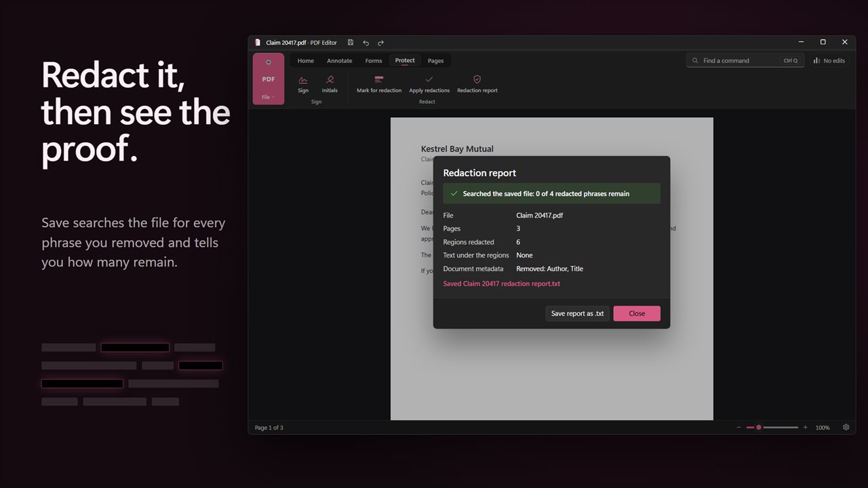This screenshot has height=488, width=868.
Task: Click the redo arrow icon
Action: (x=381, y=42)
